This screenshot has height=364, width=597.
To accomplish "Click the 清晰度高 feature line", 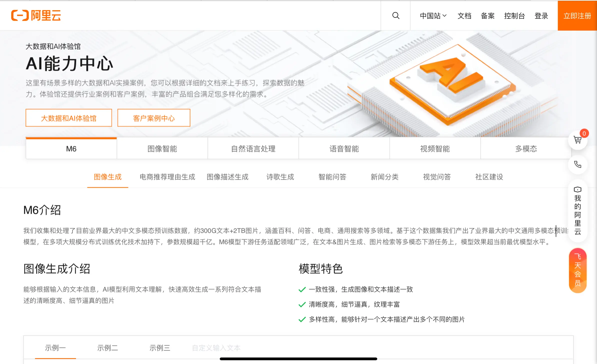I will click(x=349, y=304).
